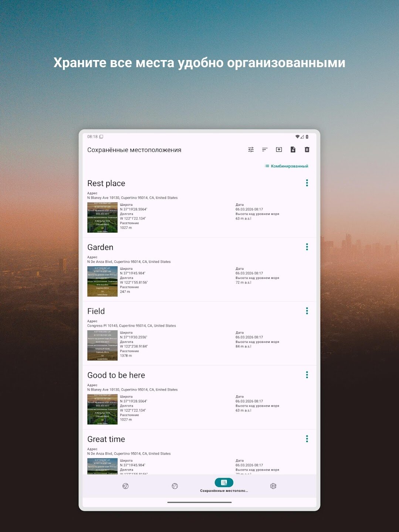Tap the address Congress Pl 10145
Screen dimensions: 399x532
click(x=131, y=325)
